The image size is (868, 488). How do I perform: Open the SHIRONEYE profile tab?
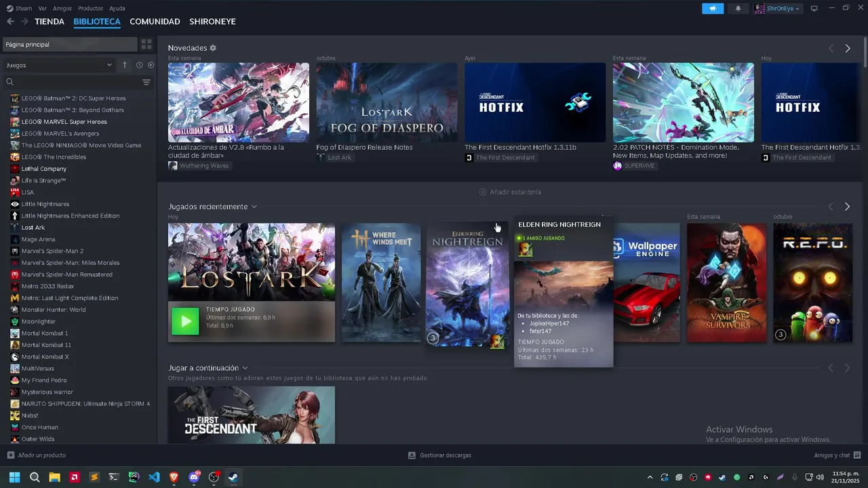tap(213, 22)
